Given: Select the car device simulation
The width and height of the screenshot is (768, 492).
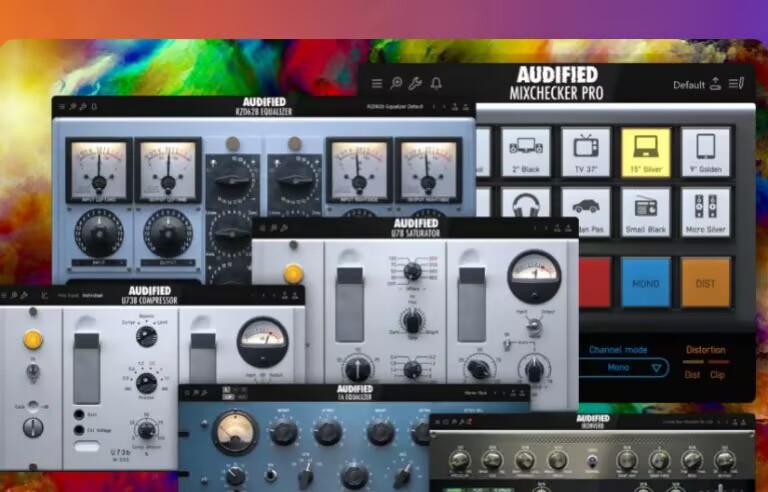Looking at the screenshot, I should point(586,212).
